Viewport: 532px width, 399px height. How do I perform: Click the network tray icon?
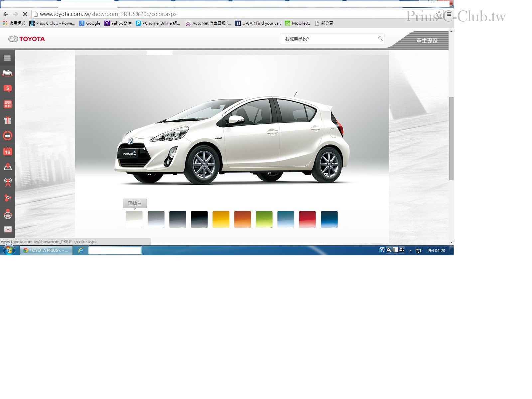[418, 251]
